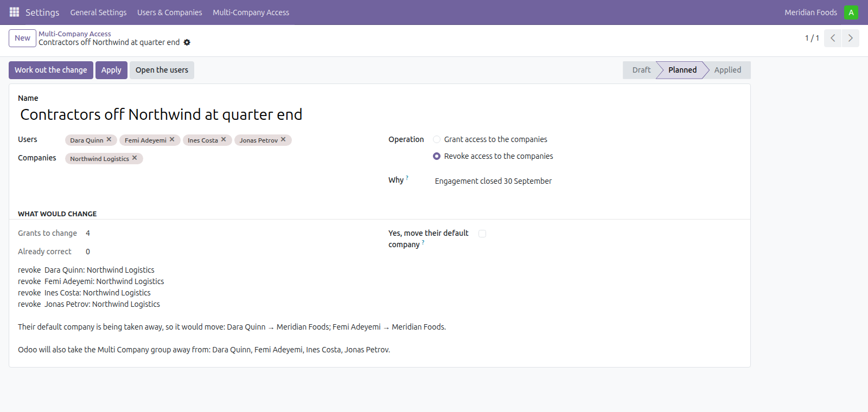This screenshot has width=868, height=412.
Task: Select the Applied status stage
Action: tap(727, 70)
